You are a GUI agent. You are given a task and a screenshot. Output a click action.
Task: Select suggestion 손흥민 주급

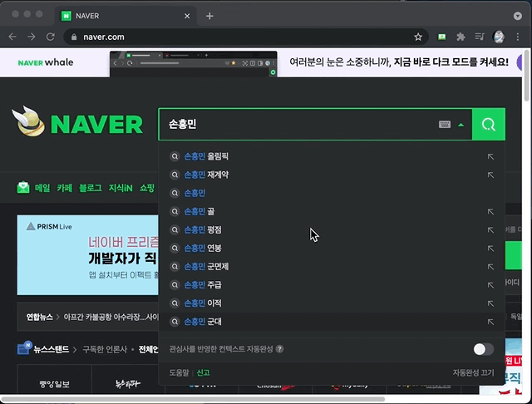point(332,285)
